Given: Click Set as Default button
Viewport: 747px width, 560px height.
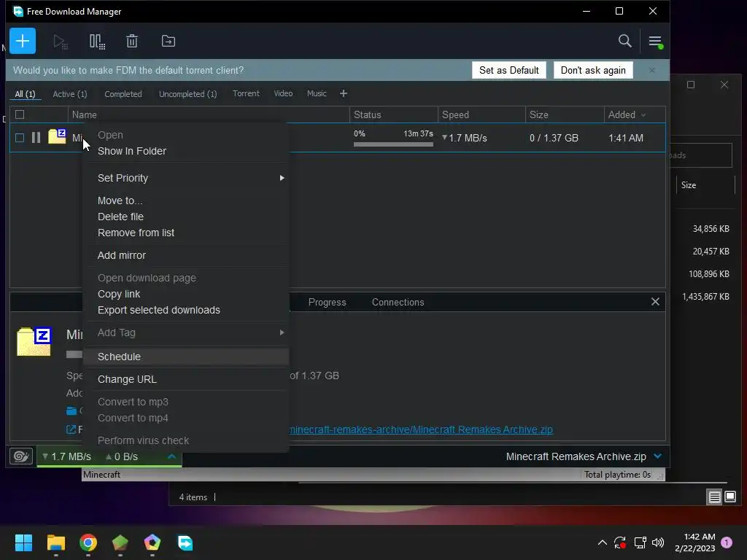Looking at the screenshot, I should point(508,71).
